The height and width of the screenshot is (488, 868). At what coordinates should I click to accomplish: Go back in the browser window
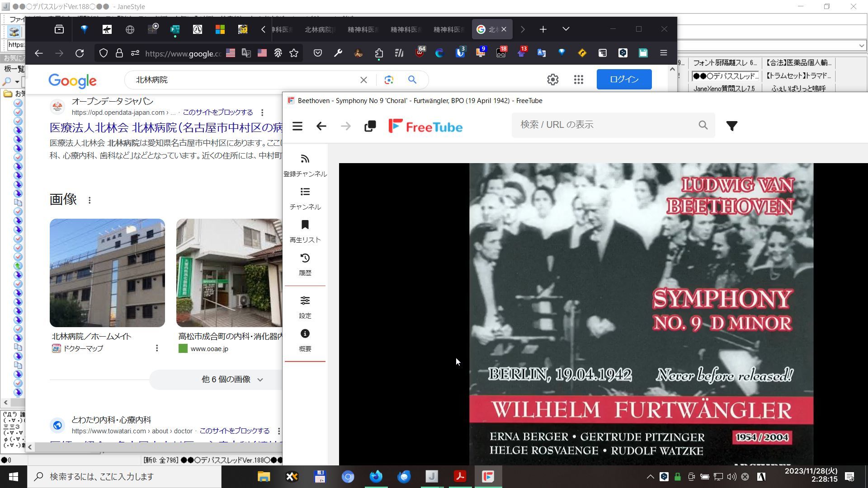pos(38,53)
